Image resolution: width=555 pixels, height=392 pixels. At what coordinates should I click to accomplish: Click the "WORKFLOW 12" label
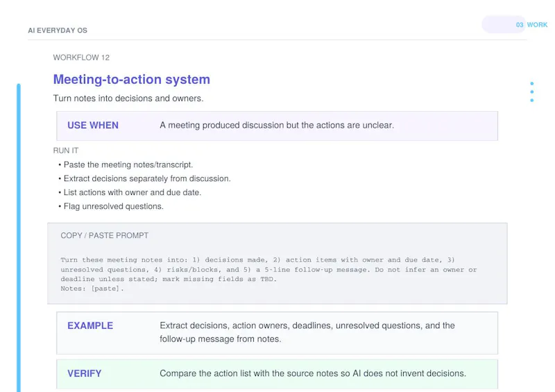coord(81,58)
